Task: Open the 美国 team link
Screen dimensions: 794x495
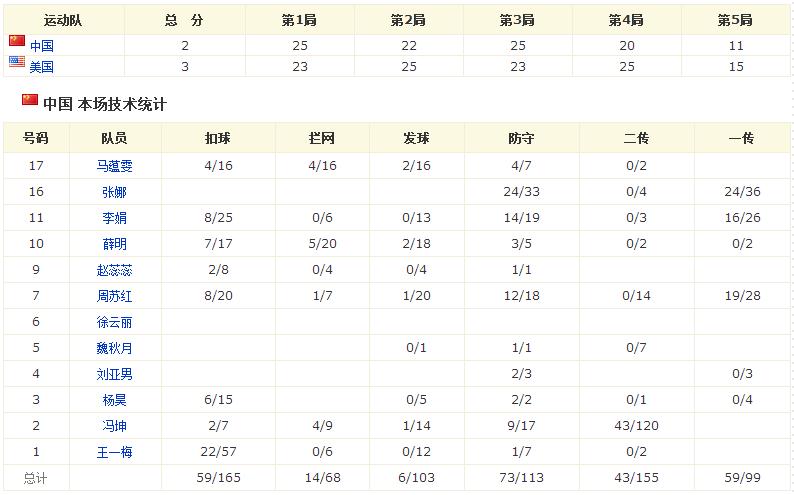Action: point(42,67)
